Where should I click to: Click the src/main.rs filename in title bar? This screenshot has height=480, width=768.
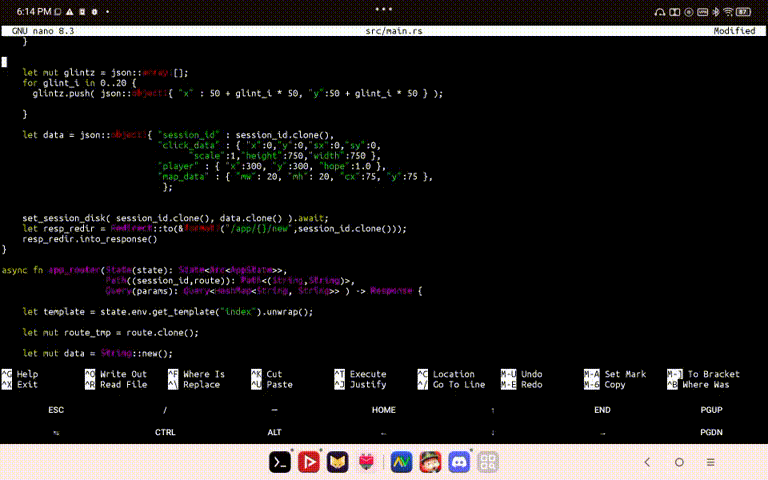coord(394,31)
